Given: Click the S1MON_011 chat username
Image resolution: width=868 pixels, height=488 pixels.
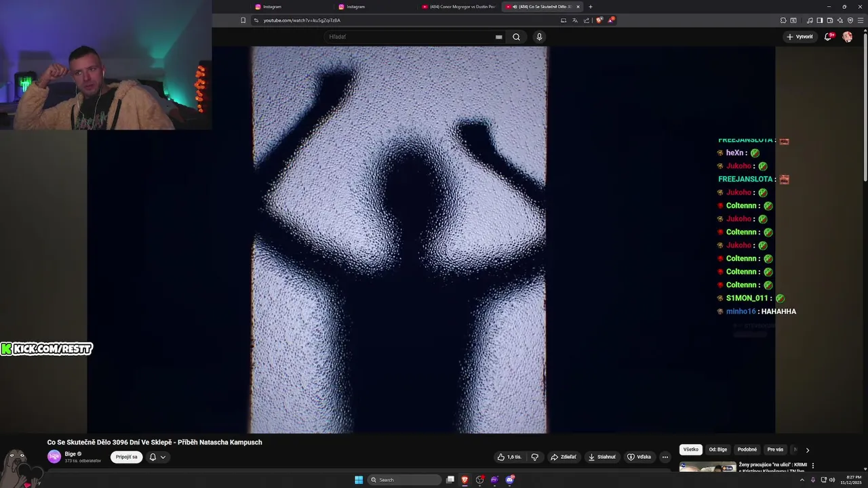Looking at the screenshot, I should click(x=747, y=298).
